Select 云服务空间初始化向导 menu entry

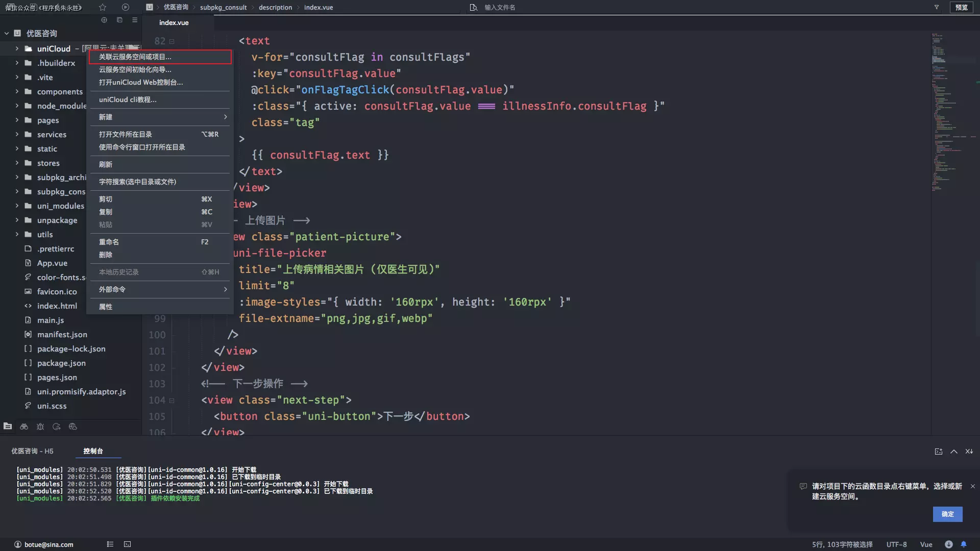[160, 69]
